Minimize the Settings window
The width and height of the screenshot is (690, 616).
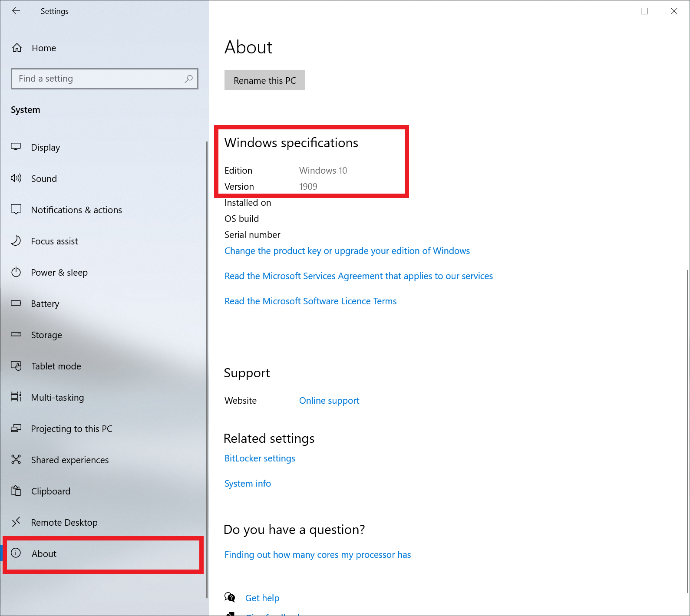[614, 11]
